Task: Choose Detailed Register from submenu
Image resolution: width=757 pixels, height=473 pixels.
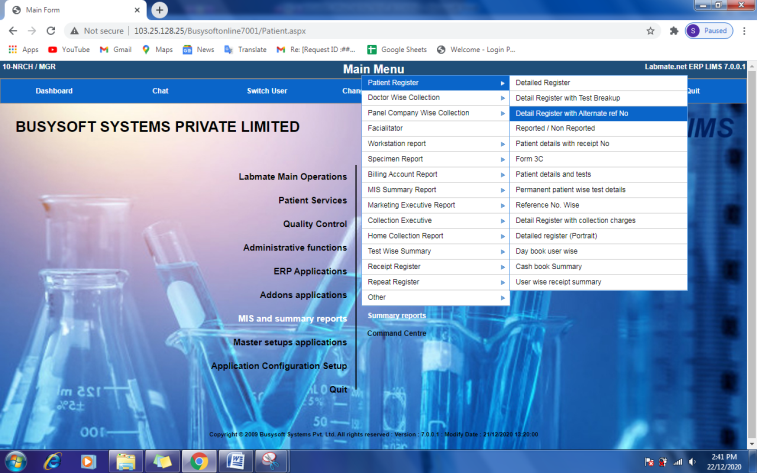Action: pos(598,83)
